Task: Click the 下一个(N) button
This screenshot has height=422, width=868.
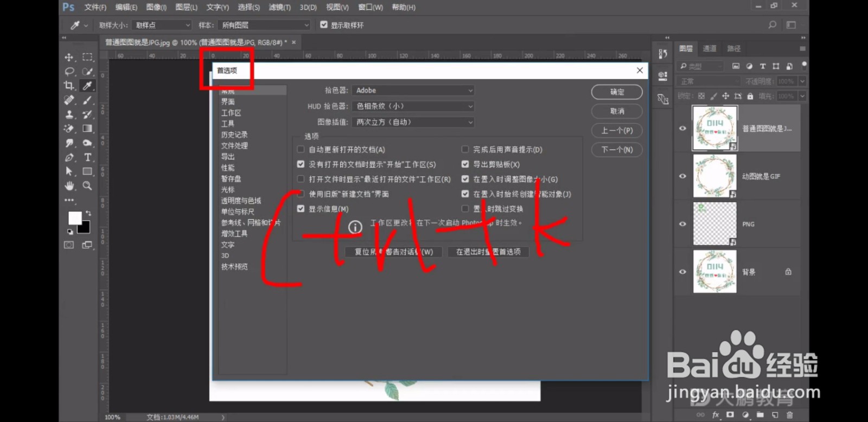Action: [617, 150]
